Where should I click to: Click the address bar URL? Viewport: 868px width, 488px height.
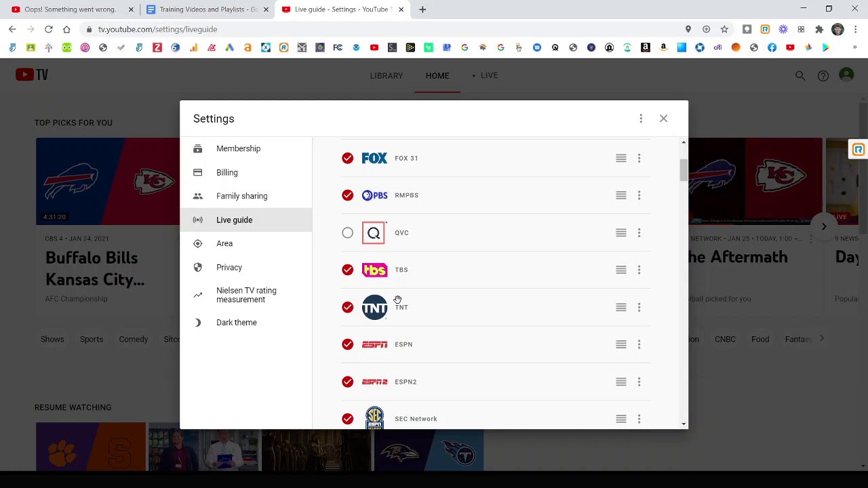click(x=157, y=29)
